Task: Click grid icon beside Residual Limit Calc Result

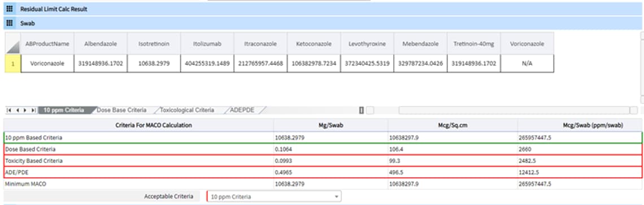Action: (10, 8)
